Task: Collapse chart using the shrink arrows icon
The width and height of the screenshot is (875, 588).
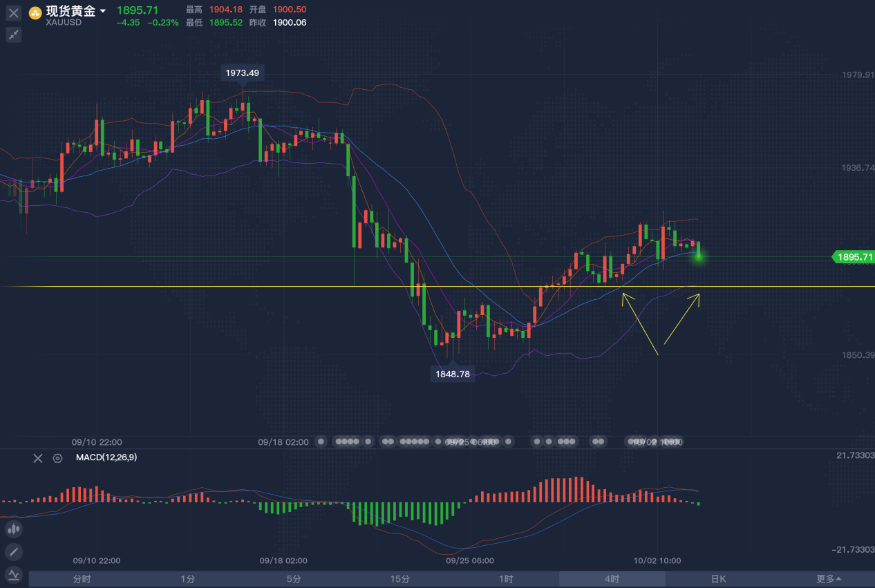Action: coord(14,35)
